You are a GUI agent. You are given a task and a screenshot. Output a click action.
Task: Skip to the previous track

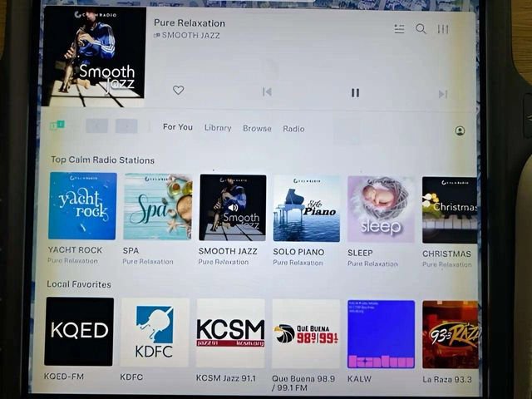(267, 92)
